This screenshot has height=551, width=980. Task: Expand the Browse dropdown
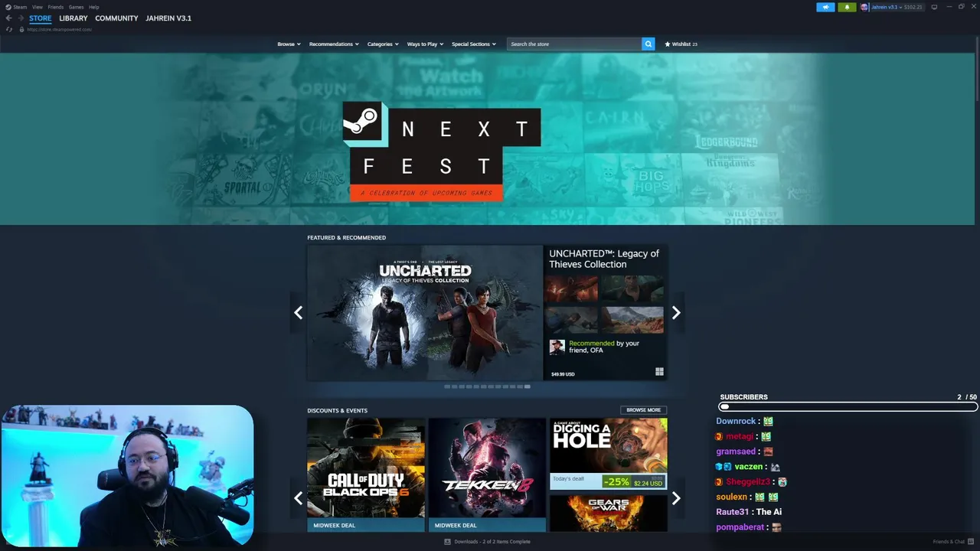coord(289,44)
